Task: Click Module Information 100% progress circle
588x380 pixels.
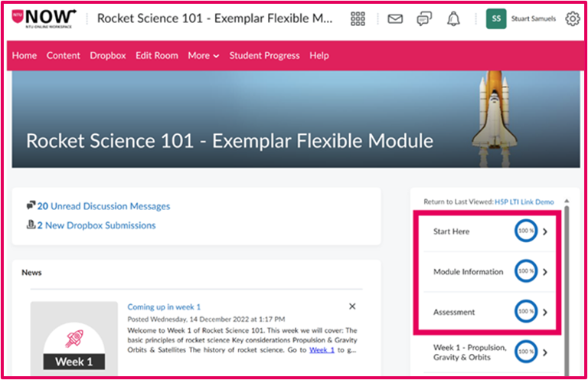Action: point(526,271)
